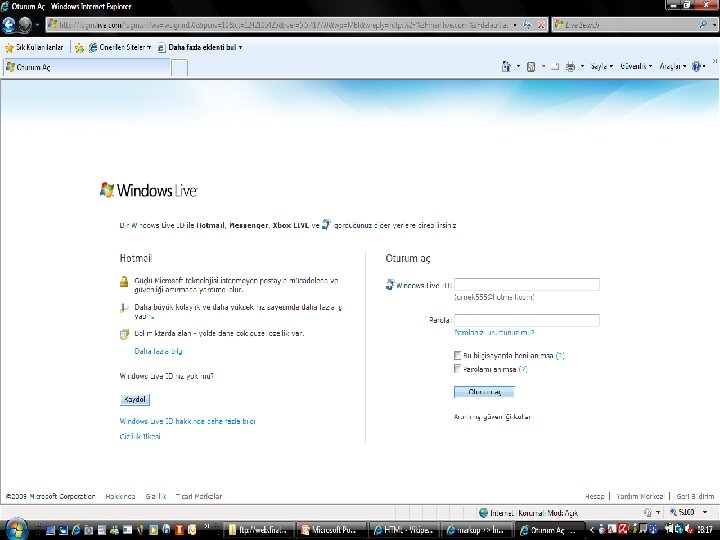
Task: Click the Print icon in command bar
Action: pyautogui.click(x=570, y=67)
